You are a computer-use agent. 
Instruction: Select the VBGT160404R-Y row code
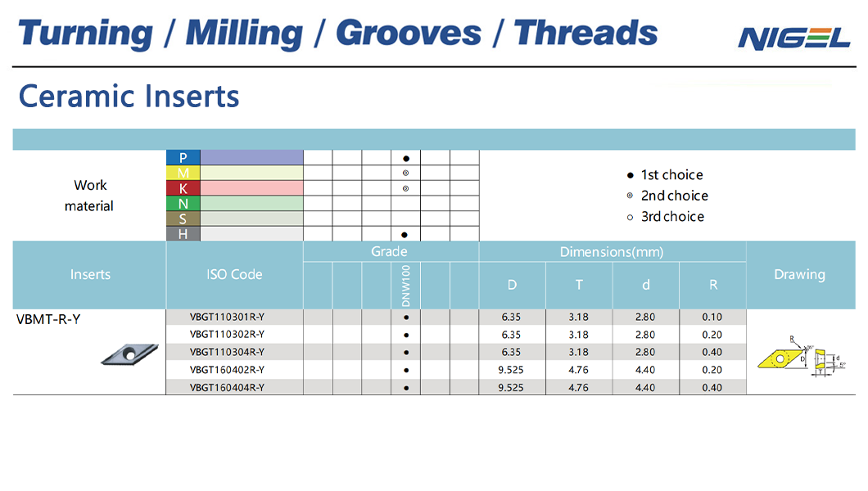(227, 388)
